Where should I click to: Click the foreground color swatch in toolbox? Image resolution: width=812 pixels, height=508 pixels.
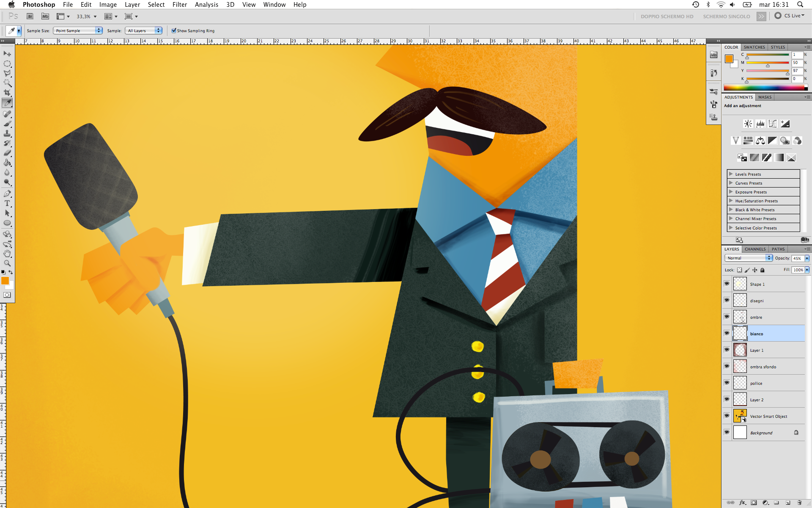[5, 281]
